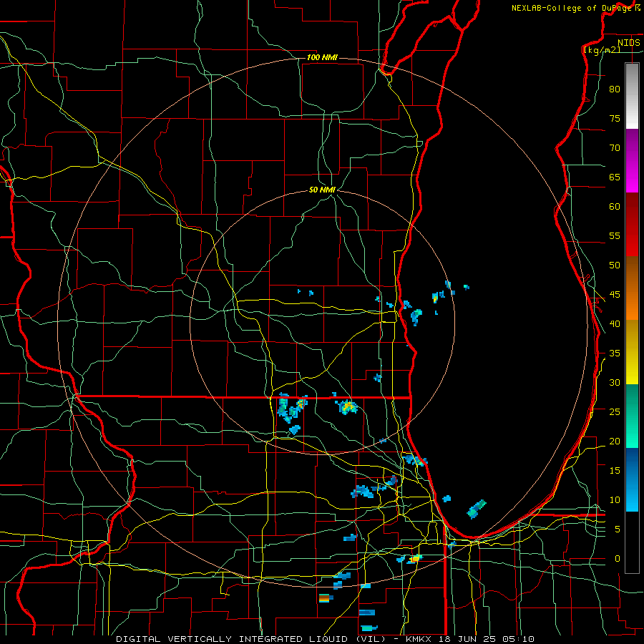Click the [kg/m2] units label
The image size is (644, 644).
pyautogui.click(x=602, y=49)
